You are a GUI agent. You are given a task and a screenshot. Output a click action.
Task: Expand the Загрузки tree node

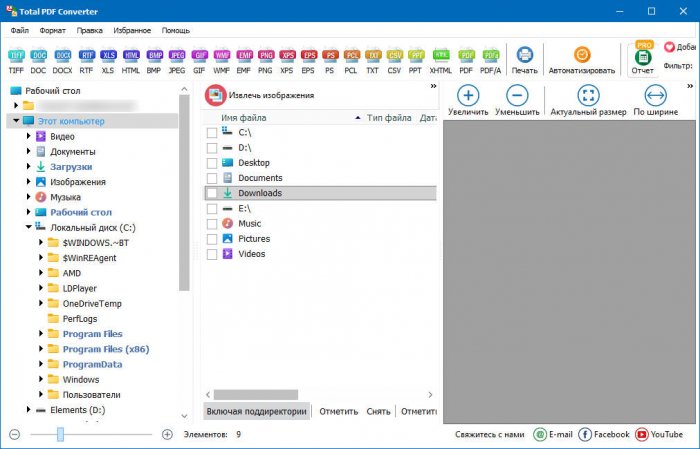29,166
